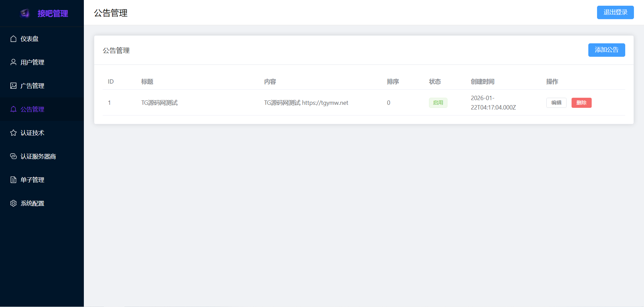The width and height of the screenshot is (644, 307).
Task: Click the gear icon beside 系统配置
Action: click(x=13, y=204)
